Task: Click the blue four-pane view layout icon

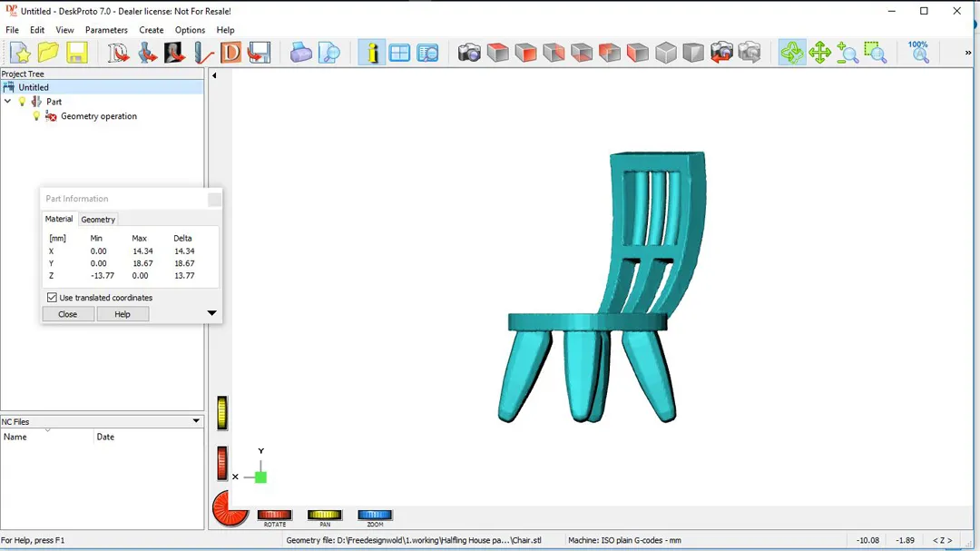Action: coord(399,53)
